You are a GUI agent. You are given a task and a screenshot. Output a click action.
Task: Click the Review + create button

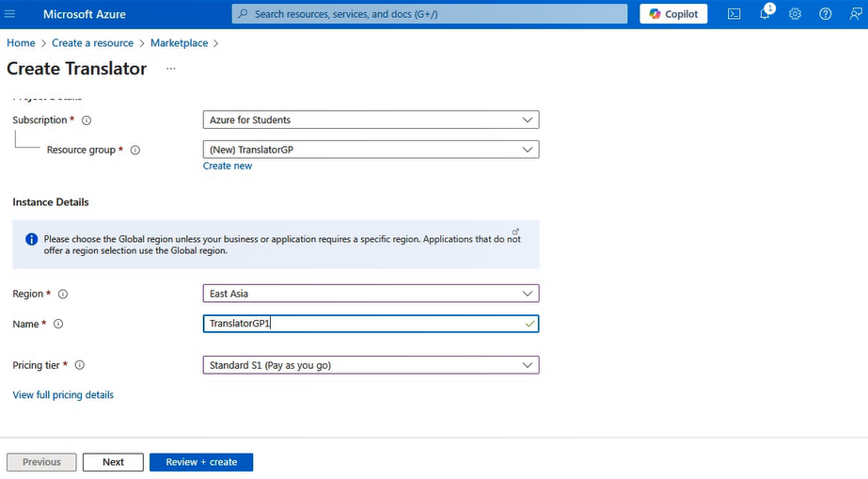coord(201,462)
